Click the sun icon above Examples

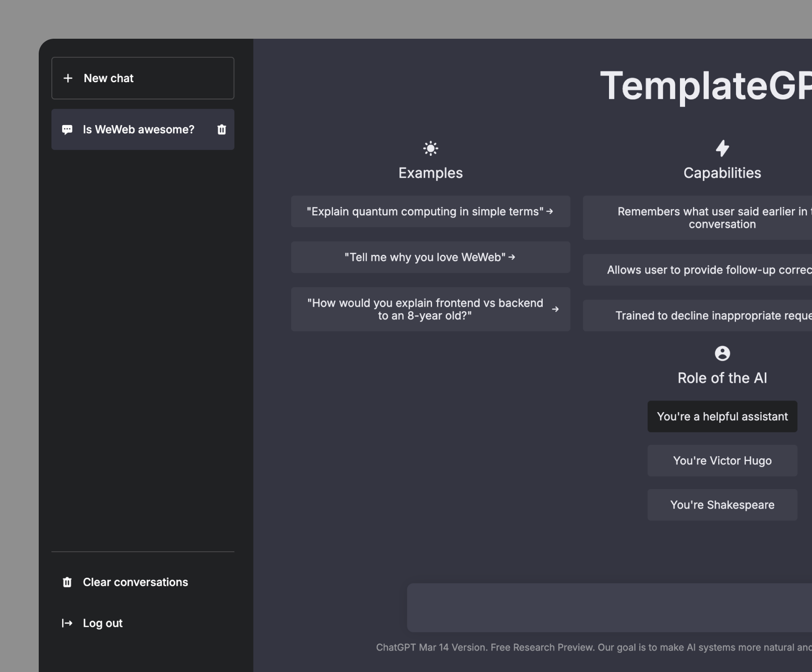430,148
